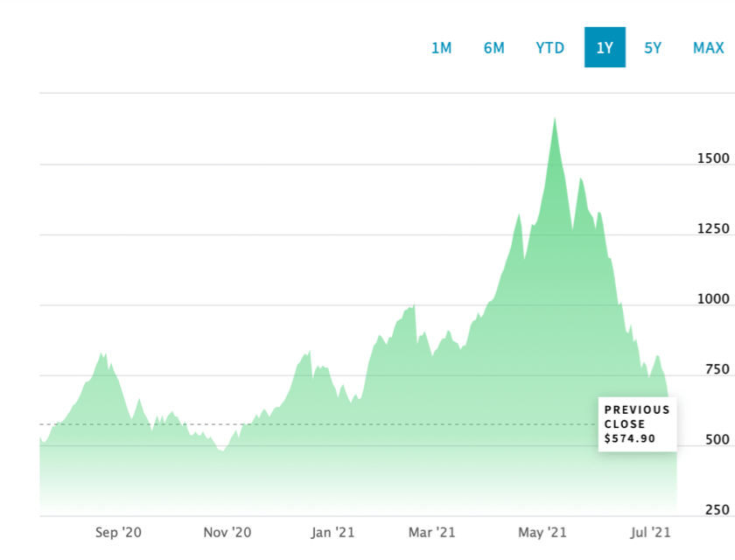Click the Jul '21 axis label
Screen dimensions: 735x560
(649, 531)
